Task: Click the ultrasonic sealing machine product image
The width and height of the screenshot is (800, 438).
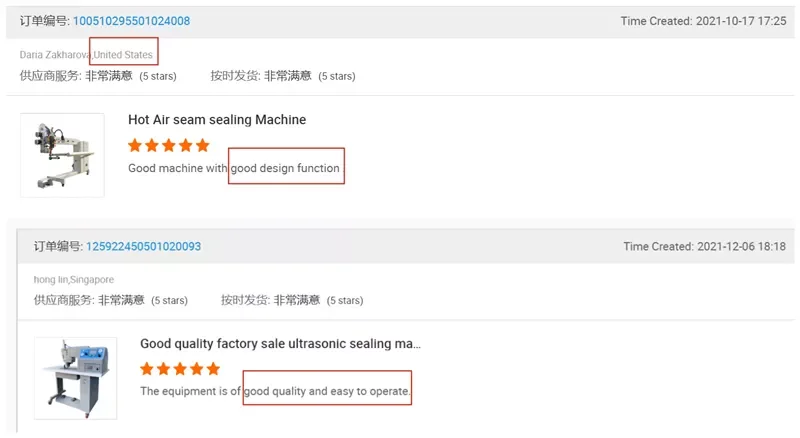Action: tap(75, 377)
